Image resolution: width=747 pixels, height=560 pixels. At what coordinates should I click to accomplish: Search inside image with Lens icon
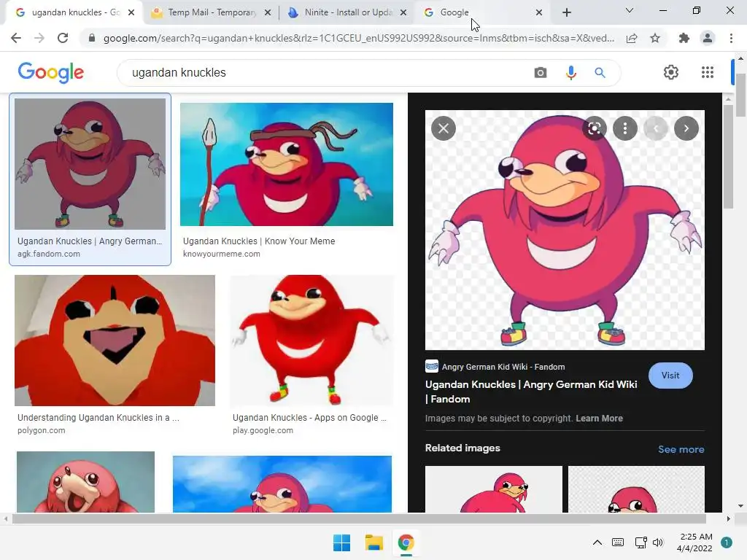pyautogui.click(x=594, y=128)
